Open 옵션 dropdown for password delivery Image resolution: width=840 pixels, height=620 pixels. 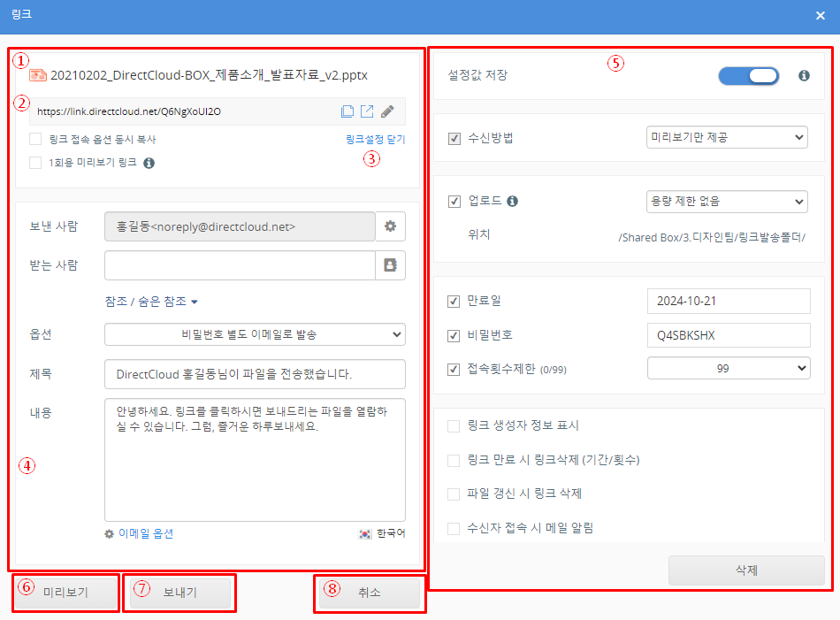click(x=255, y=334)
